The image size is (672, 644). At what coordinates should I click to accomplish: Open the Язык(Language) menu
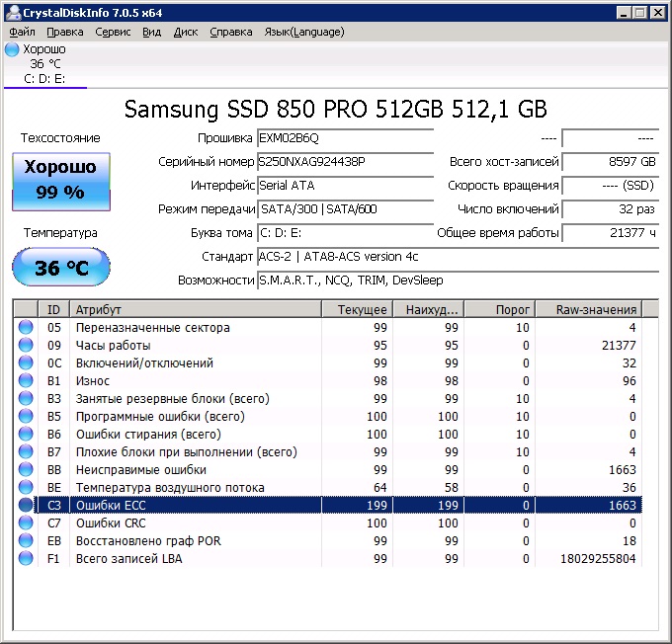tap(304, 33)
